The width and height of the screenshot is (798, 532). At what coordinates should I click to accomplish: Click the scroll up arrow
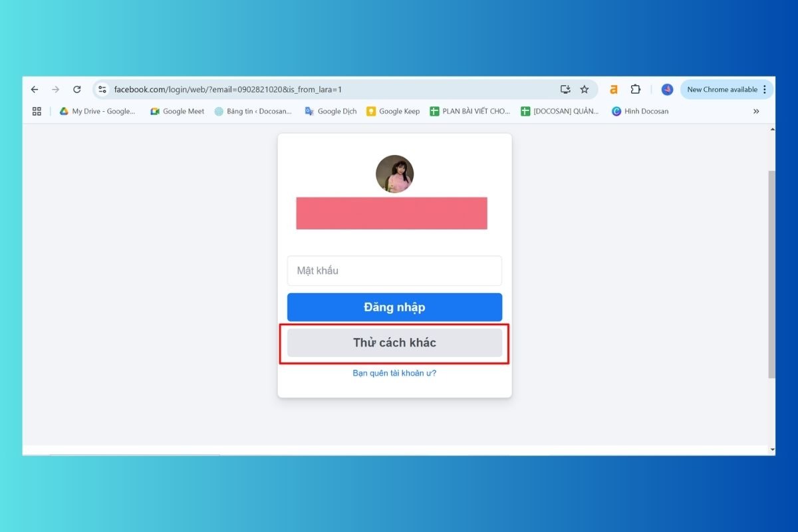(x=771, y=129)
